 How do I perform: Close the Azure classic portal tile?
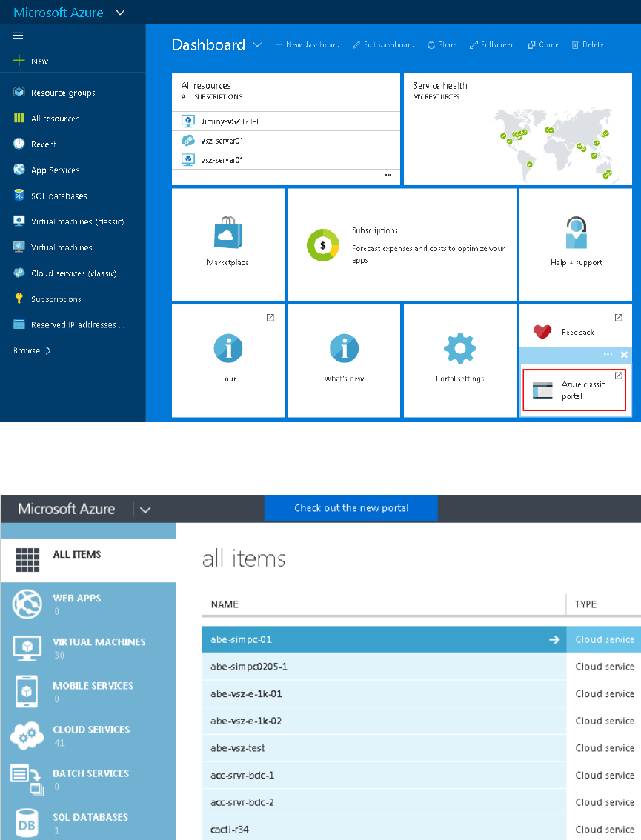click(624, 355)
